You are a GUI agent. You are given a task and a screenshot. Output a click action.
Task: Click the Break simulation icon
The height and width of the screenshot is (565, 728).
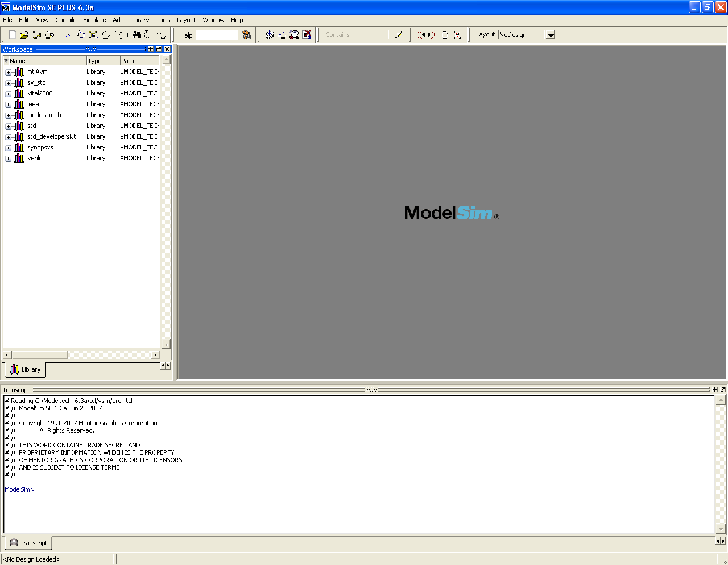(307, 35)
